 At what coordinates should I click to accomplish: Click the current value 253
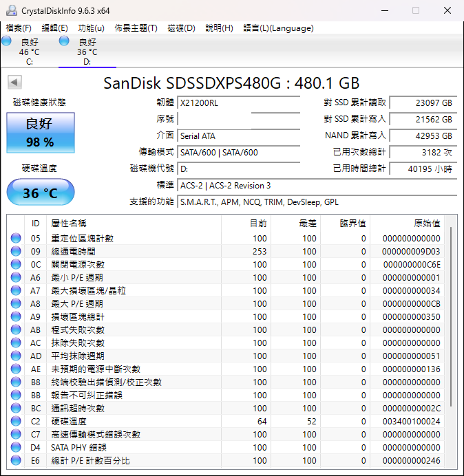click(x=260, y=251)
